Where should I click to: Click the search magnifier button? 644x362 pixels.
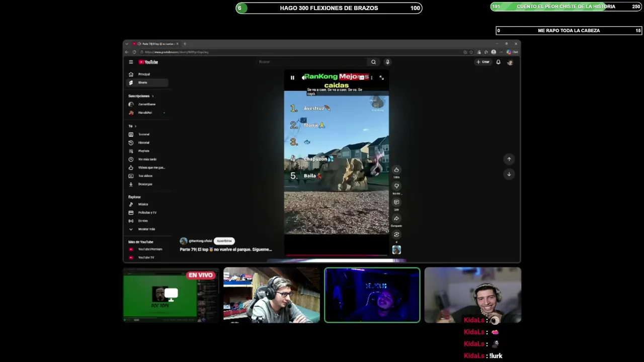373,62
